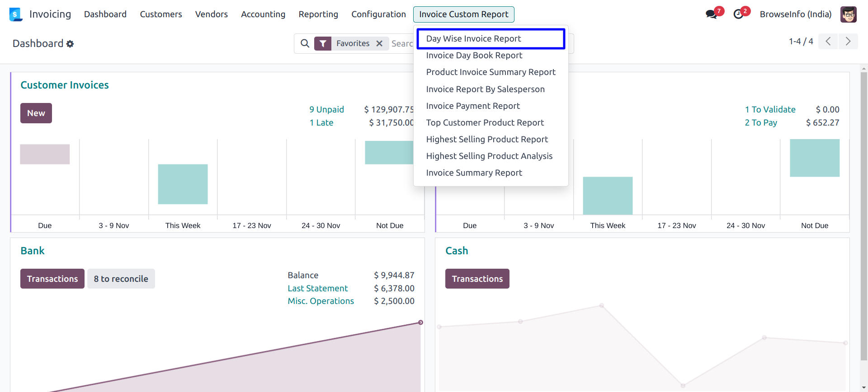Choose Invoice Payment Report entry
This screenshot has height=392, width=868.
473,106
